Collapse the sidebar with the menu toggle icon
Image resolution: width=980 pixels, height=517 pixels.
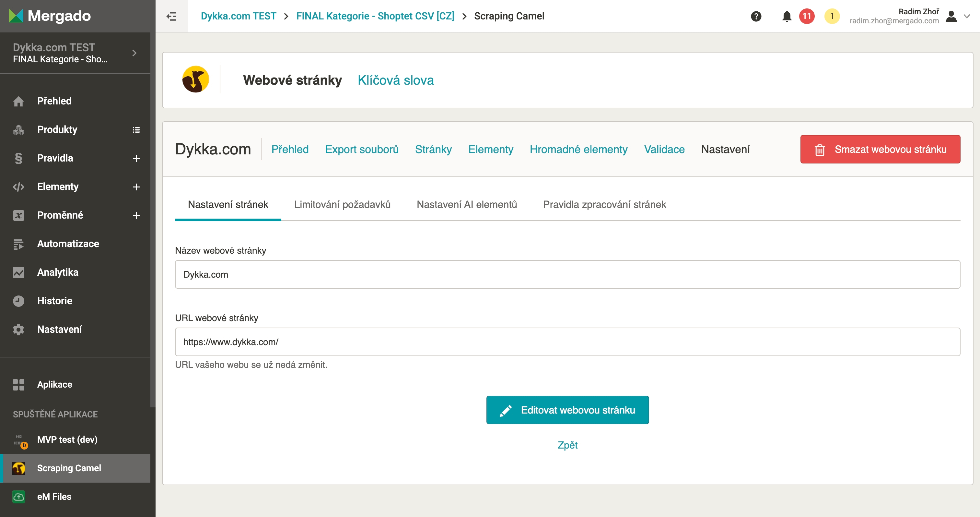coord(171,16)
